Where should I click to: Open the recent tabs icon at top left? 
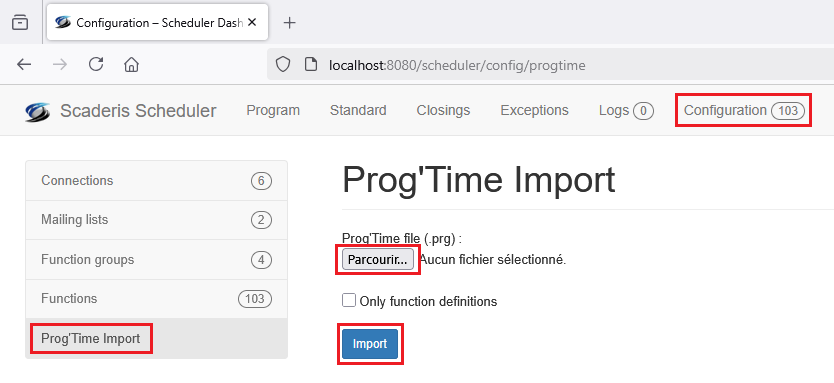[20, 22]
